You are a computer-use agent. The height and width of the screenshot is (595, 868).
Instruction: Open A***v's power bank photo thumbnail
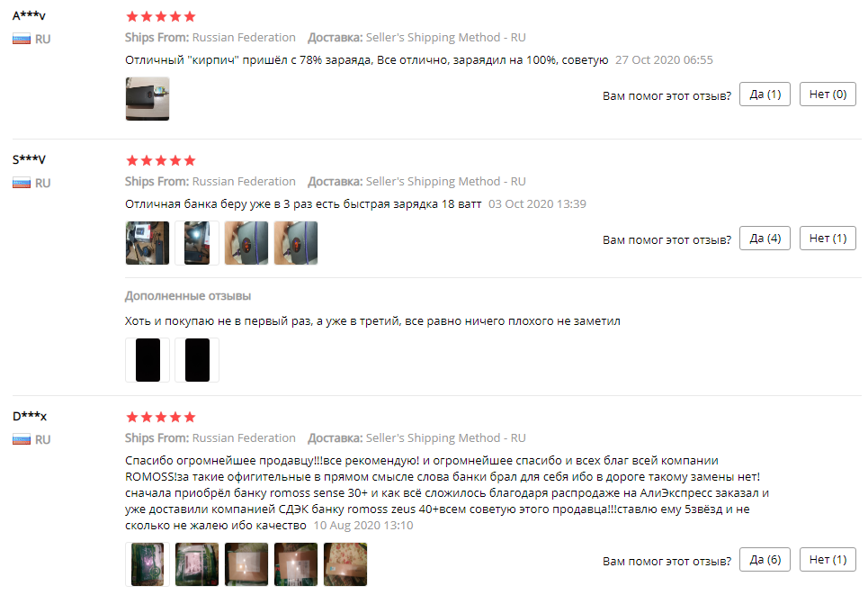point(148,99)
